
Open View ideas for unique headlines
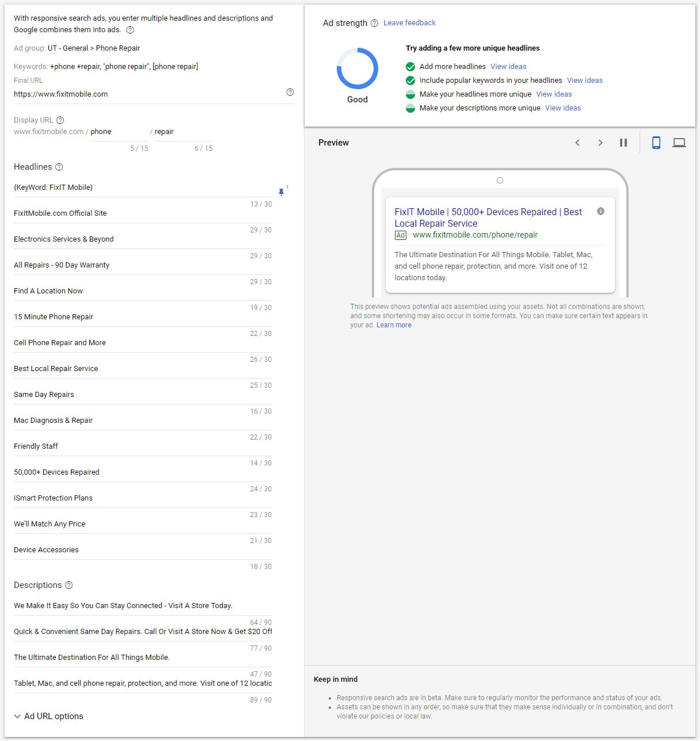[x=554, y=94]
